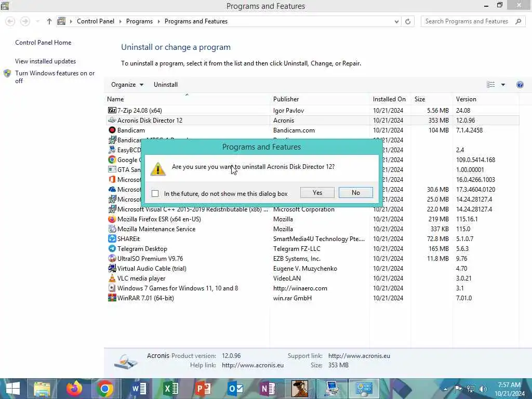The width and height of the screenshot is (532, 399).
Task: Expand the recent locations arrow
Action: click(x=37, y=21)
